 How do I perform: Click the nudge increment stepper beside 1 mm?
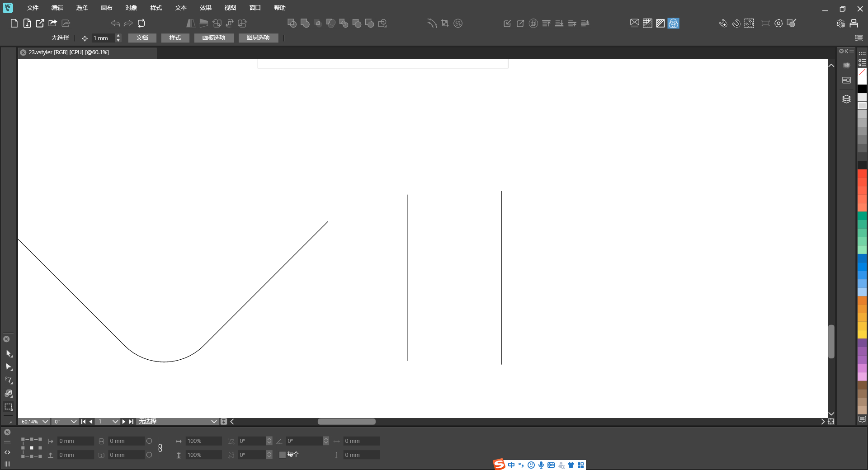[118, 38]
